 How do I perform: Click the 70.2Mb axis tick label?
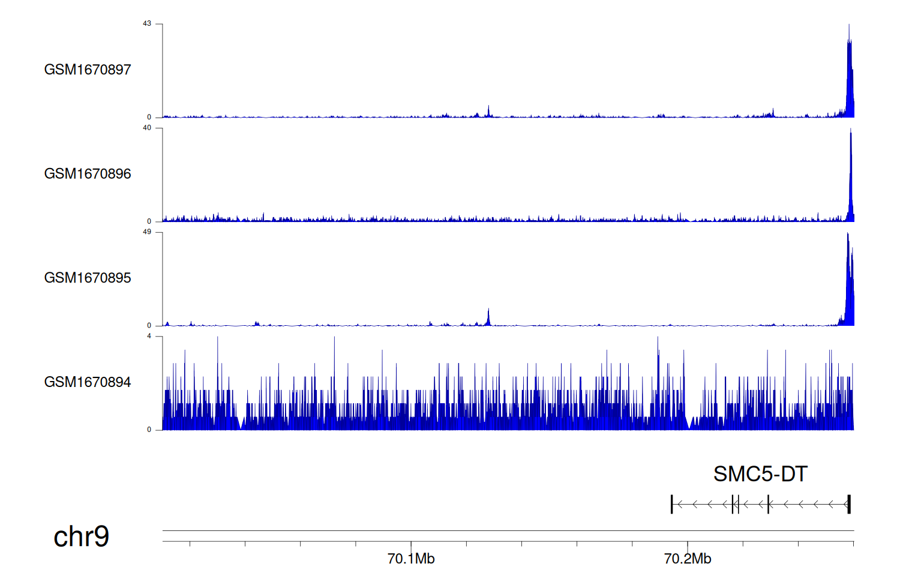(688, 559)
